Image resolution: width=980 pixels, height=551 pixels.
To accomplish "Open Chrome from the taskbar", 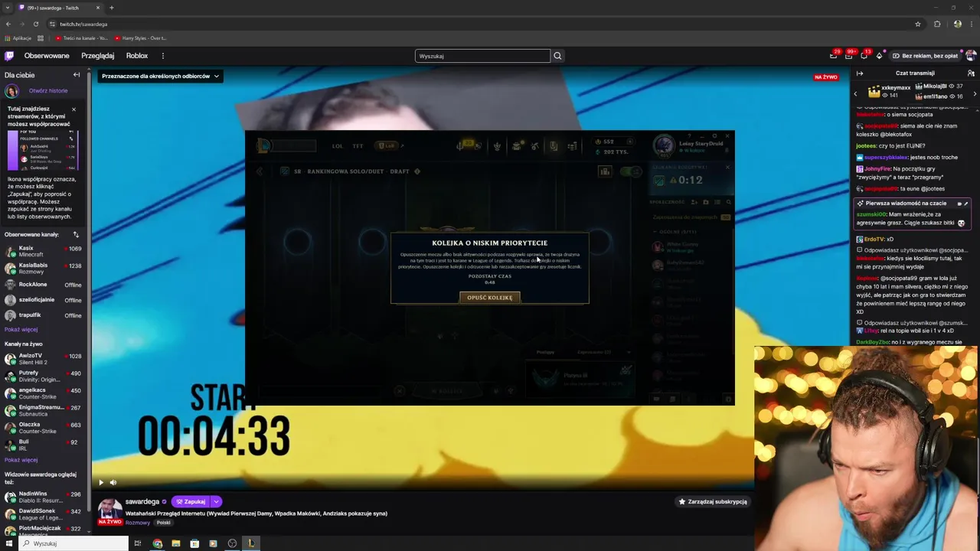I will 157,543.
